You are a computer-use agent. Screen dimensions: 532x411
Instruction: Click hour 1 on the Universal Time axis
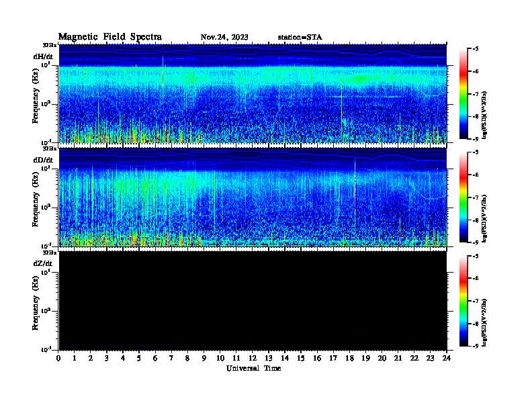(x=75, y=359)
